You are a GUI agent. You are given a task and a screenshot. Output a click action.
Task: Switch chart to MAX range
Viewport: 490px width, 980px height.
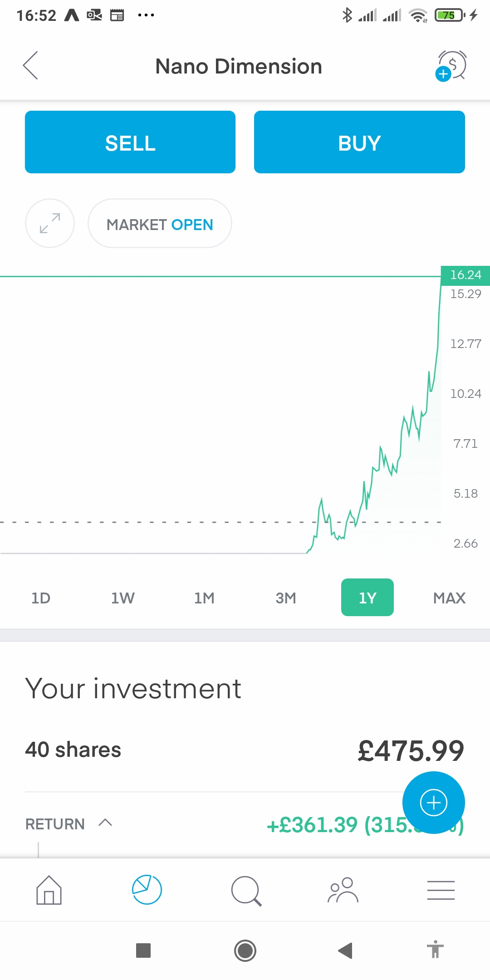pos(449,598)
